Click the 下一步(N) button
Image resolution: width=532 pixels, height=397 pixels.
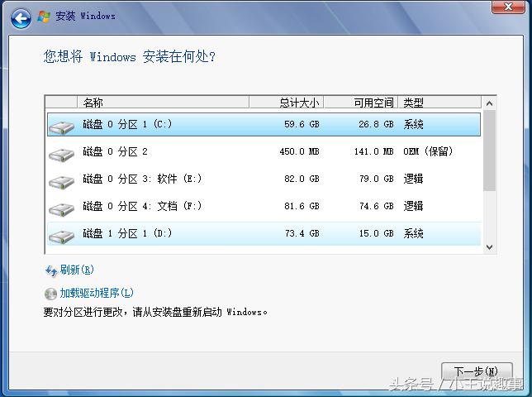tap(477, 371)
